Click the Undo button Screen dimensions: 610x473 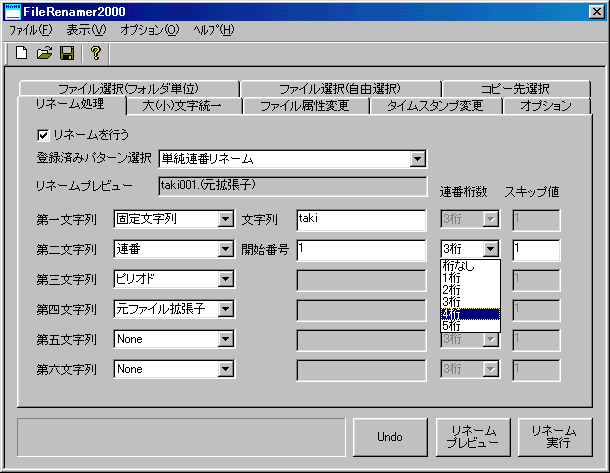point(390,437)
